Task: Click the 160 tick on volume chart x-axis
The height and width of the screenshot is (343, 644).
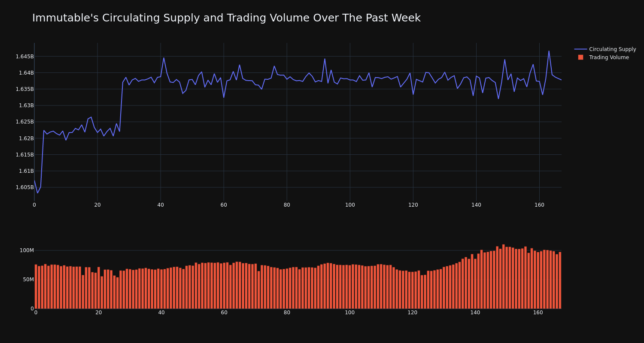Action: point(538,313)
